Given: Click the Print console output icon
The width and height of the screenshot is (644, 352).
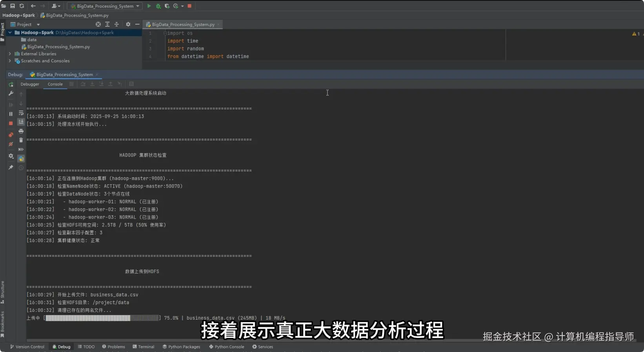Looking at the screenshot, I should [21, 131].
